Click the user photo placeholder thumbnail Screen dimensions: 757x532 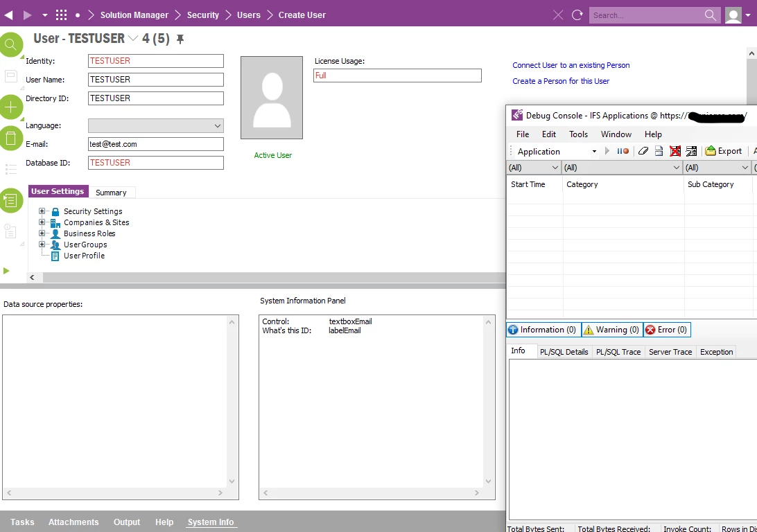(272, 98)
